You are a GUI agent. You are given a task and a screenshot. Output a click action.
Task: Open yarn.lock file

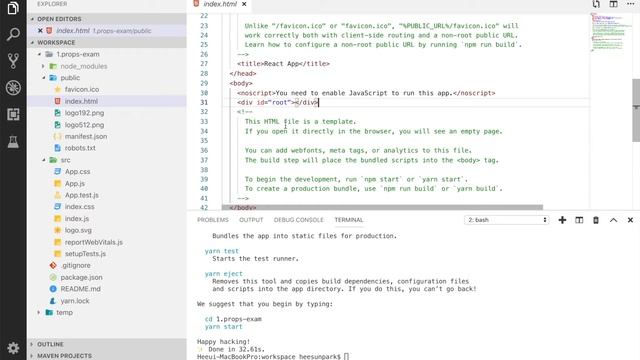tap(75, 301)
